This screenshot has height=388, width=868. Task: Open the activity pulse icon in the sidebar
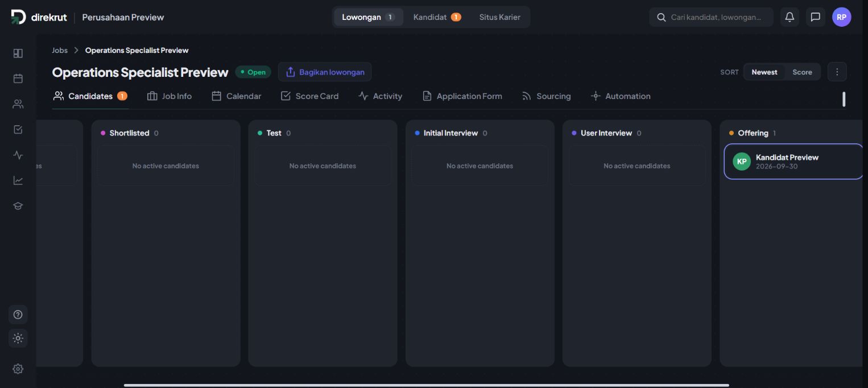(x=18, y=155)
